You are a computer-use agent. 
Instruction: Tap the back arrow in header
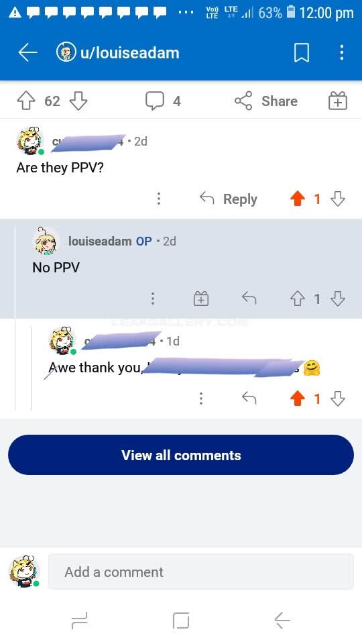(x=27, y=52)
